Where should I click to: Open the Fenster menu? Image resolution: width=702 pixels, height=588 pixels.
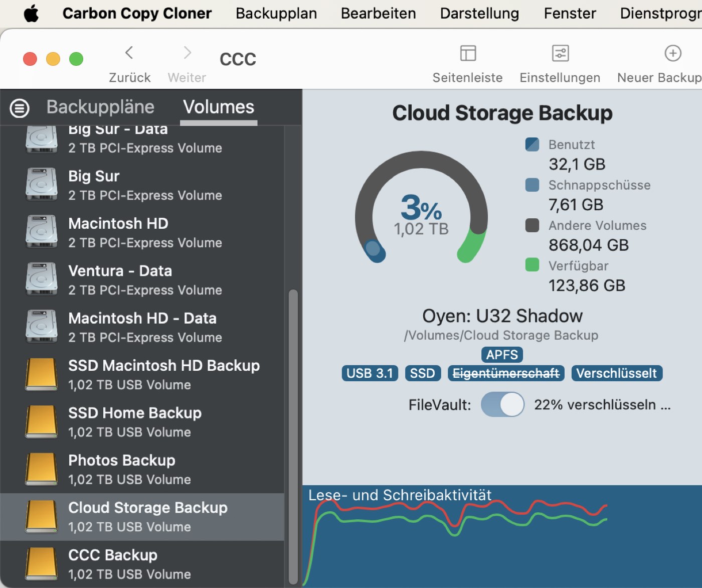(x=570, y=14)
